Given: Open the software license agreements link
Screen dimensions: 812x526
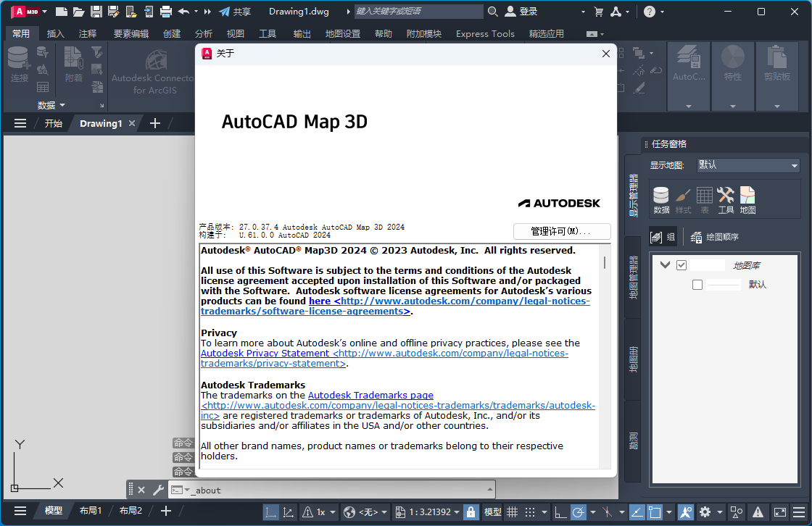Looking at the screenshot, I should [x=396, y=306].
